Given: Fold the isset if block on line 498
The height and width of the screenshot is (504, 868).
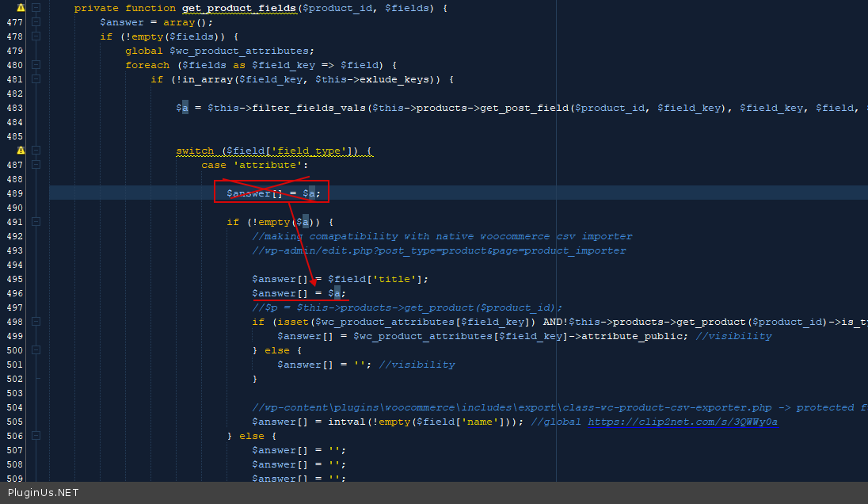Looking at the screenshot, I should pyautogui.click(x=36, y=322).
